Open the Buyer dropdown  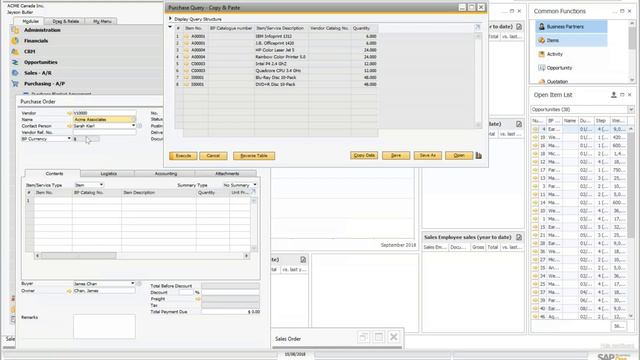tap(133, 283)
